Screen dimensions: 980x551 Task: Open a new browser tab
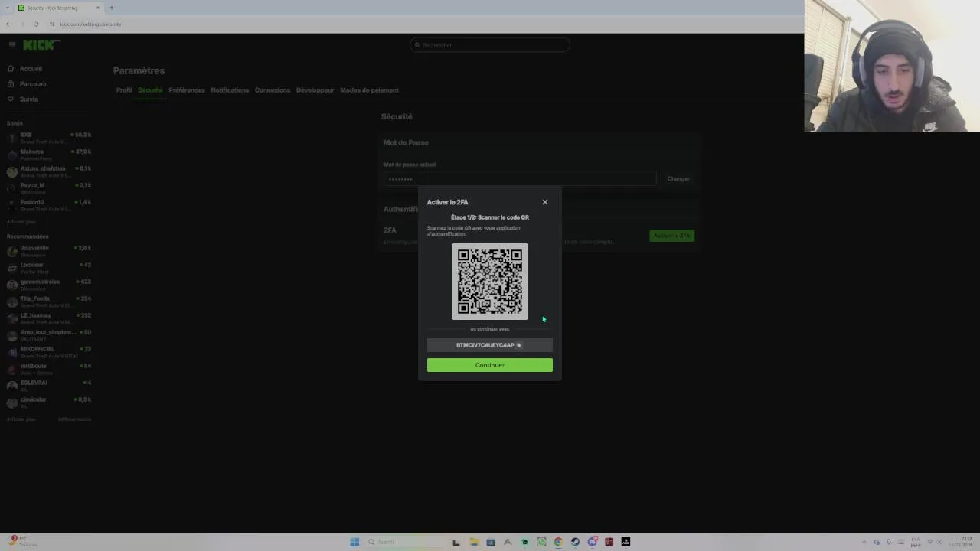point(111,8)
